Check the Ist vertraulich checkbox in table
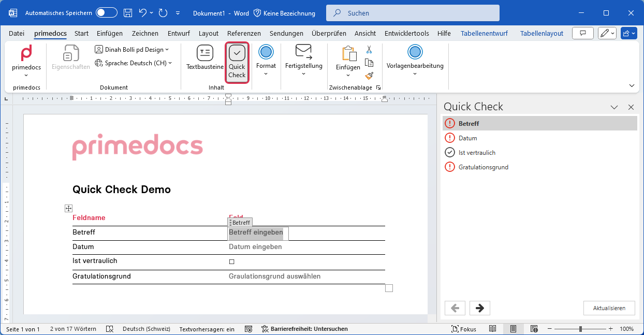 (x=232, y=262)
